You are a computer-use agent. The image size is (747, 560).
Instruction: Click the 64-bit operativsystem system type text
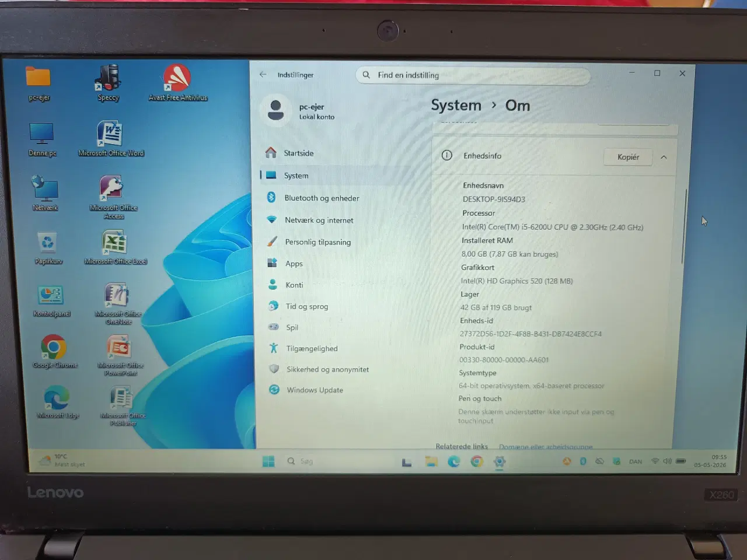point(531,386)
